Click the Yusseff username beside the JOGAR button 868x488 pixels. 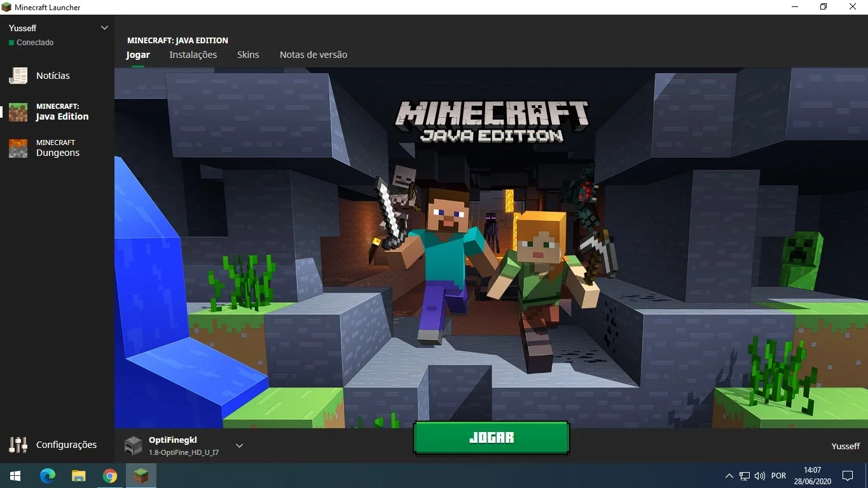pos(845,446)
